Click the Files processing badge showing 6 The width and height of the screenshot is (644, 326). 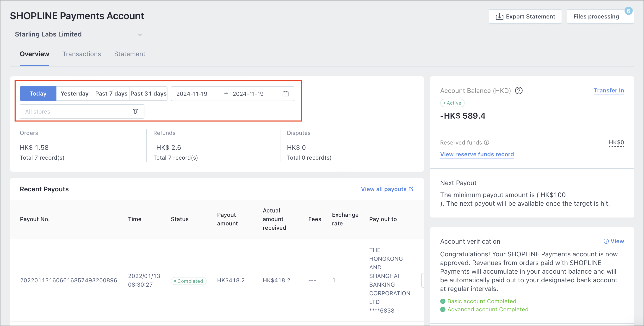pos(628,11)
